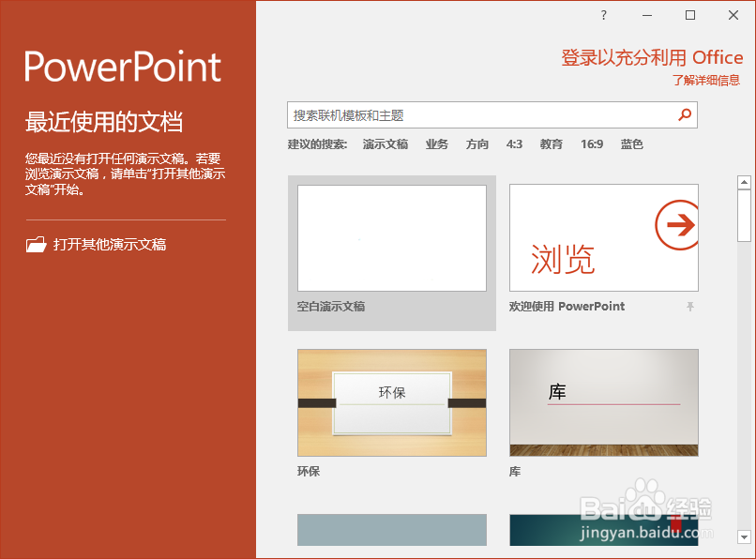756x559 pixels.
Task: Click the scrollbar up arrow
Action: click(x=744, y=182)
